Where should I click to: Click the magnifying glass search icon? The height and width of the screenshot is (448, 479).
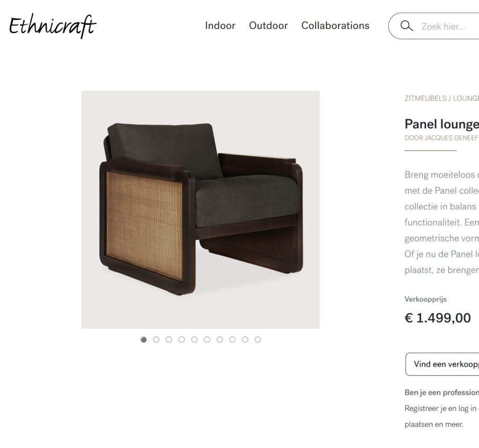[x=406, y=26]
